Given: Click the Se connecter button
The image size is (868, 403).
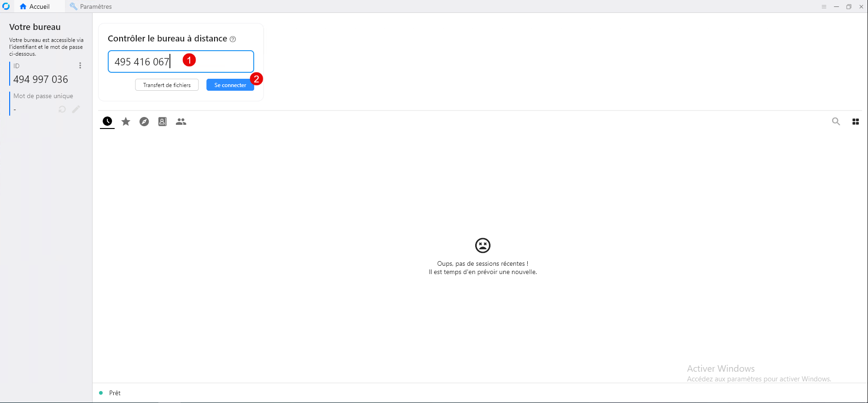Looking at the screenshot, I should click(230, 85).
